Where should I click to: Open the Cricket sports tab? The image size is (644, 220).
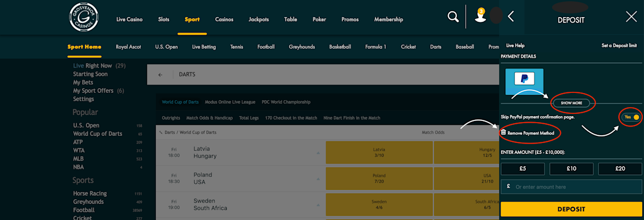(x=408, y=47)
